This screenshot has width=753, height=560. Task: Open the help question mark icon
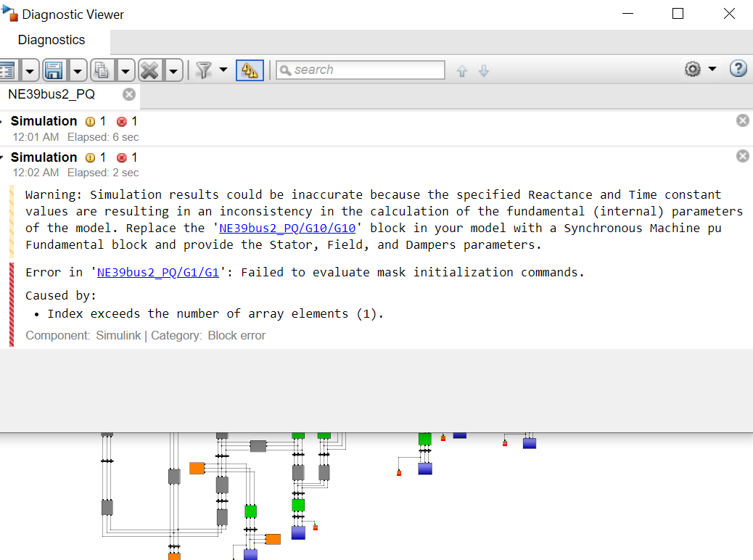tap(738, 69)
